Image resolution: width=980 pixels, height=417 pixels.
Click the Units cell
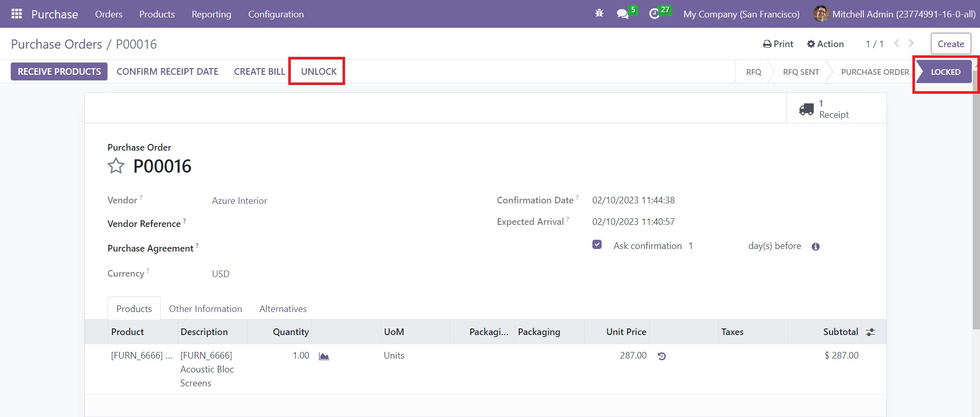click(x=394, y=356)
